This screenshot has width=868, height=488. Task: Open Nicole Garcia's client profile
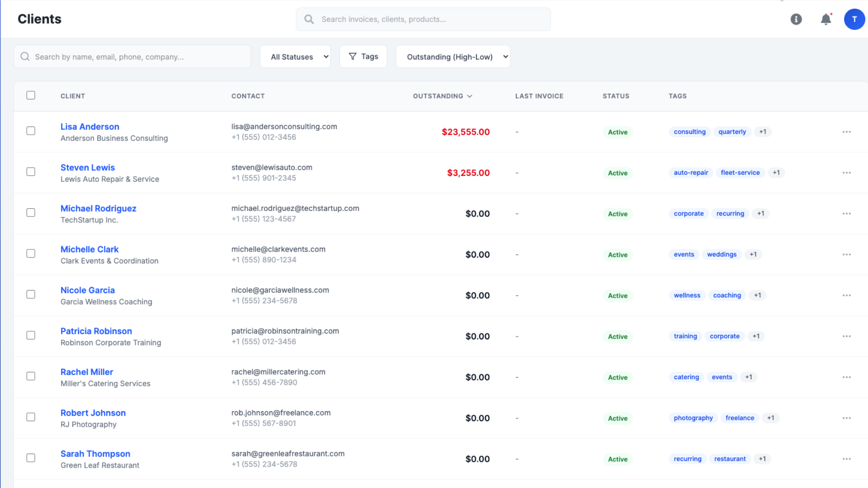coord(87,290)
